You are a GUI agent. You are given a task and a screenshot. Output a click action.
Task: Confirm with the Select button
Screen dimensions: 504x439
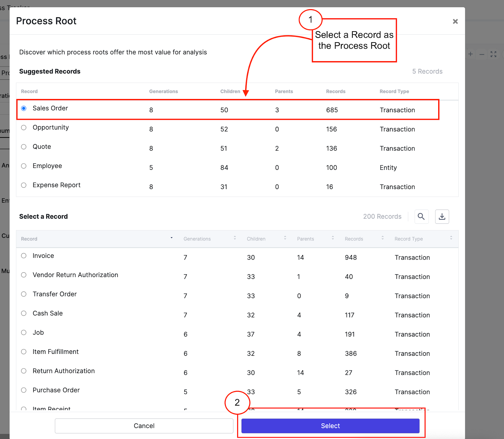[330, 426]
